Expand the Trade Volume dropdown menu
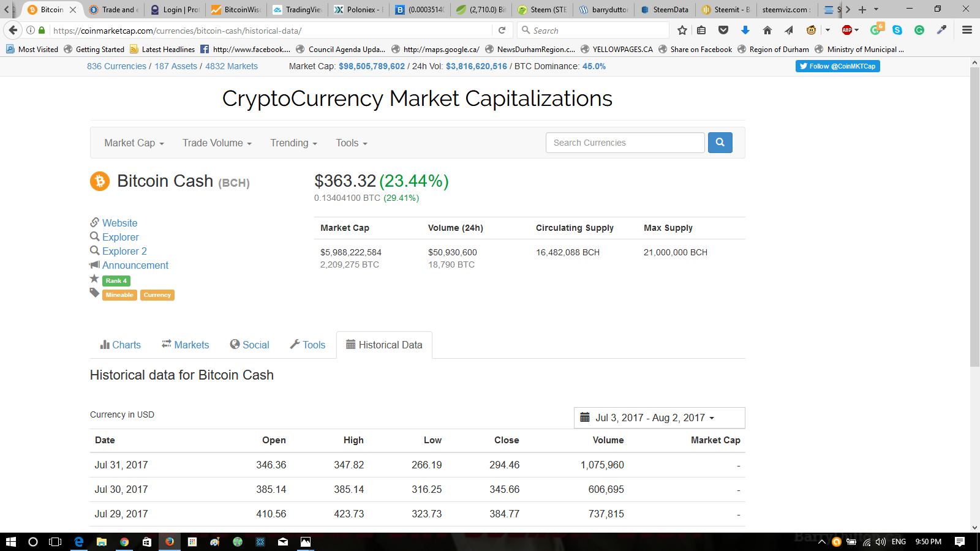 coord(217,143)
